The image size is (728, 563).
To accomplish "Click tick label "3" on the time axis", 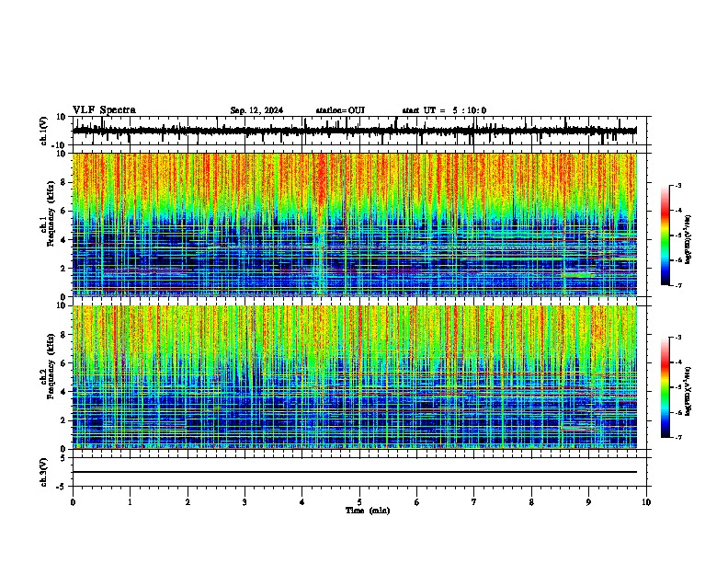I will 245,502.
